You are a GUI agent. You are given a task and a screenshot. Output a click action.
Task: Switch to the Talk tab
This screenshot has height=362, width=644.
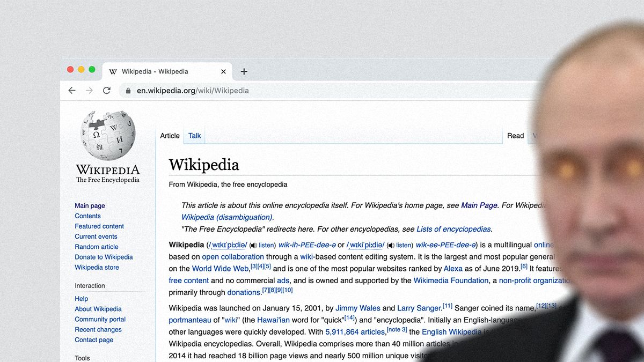click(x=194, y=136)
